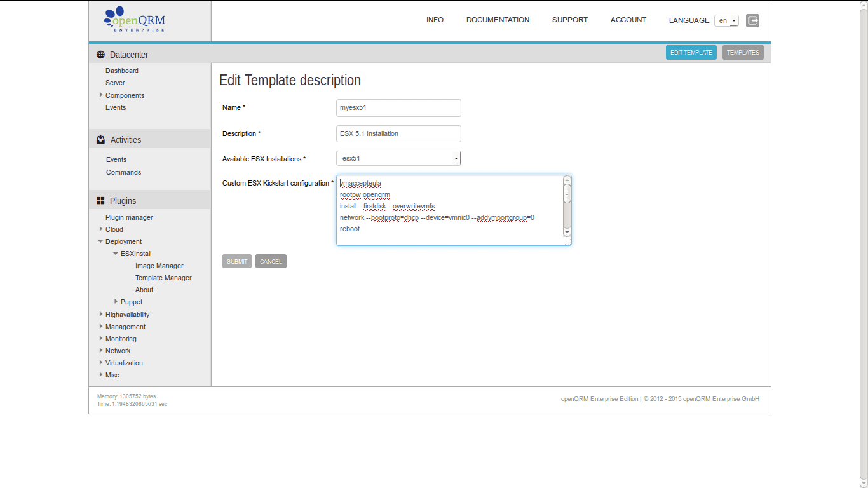Open the ACCOUNT menu
This screenshot has width=868, height=488.
point(628,20)
